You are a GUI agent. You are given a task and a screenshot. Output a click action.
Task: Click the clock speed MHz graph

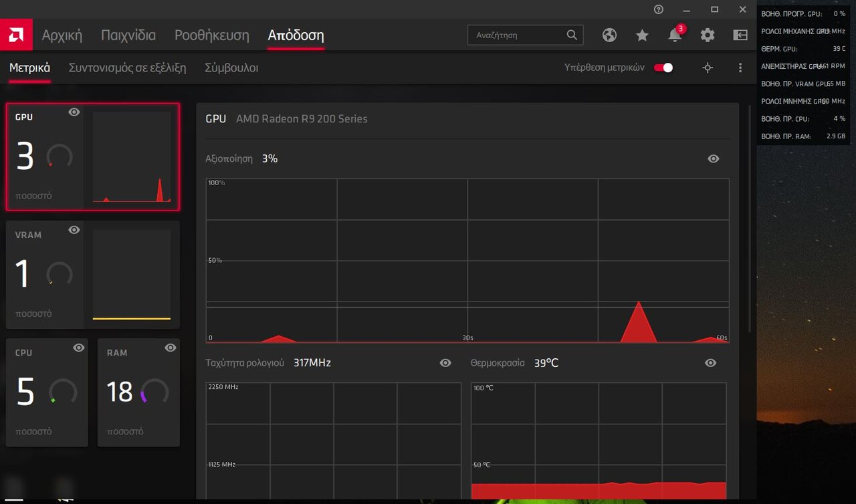pos(334,441)
